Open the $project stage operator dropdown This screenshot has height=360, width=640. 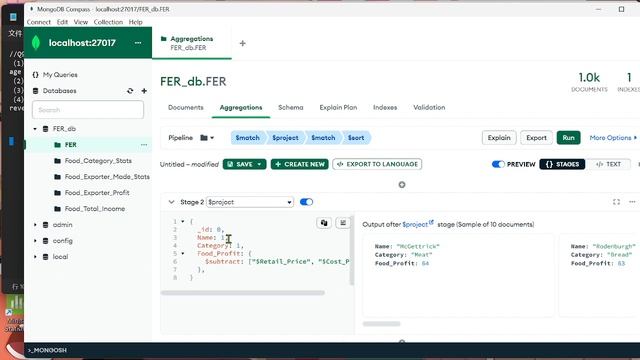coord(250,202)
